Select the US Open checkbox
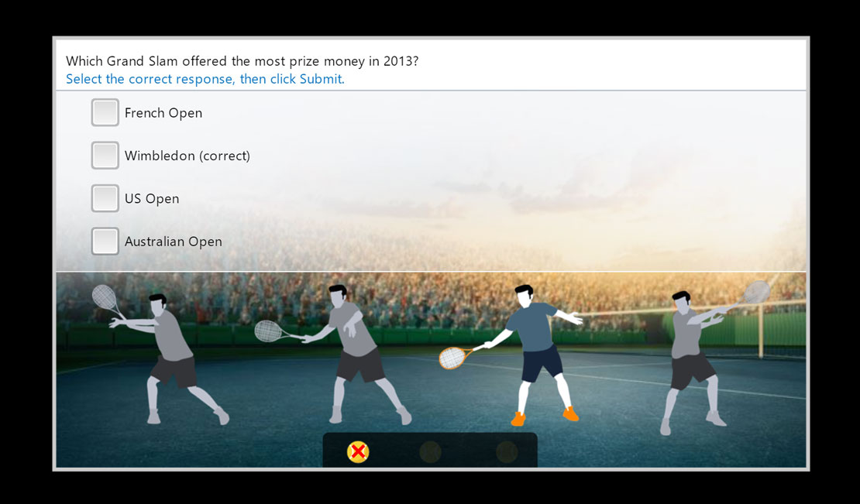This screenshot has height=504, width=860. (x=105, y=198)
